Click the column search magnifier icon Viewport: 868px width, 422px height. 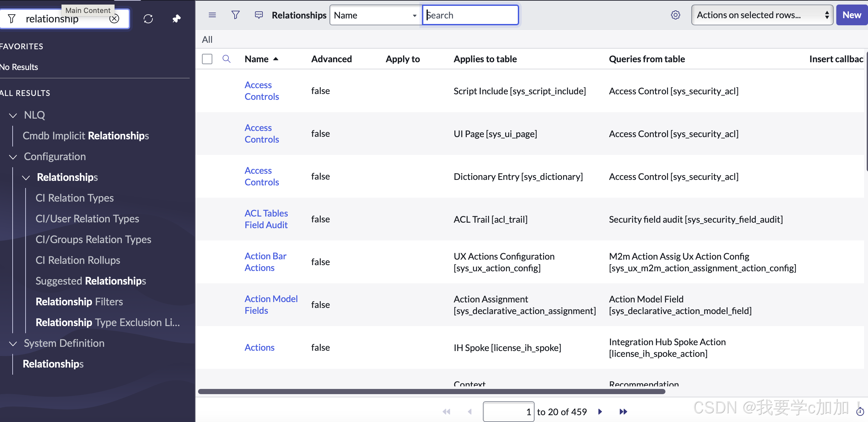pos(227,59)
